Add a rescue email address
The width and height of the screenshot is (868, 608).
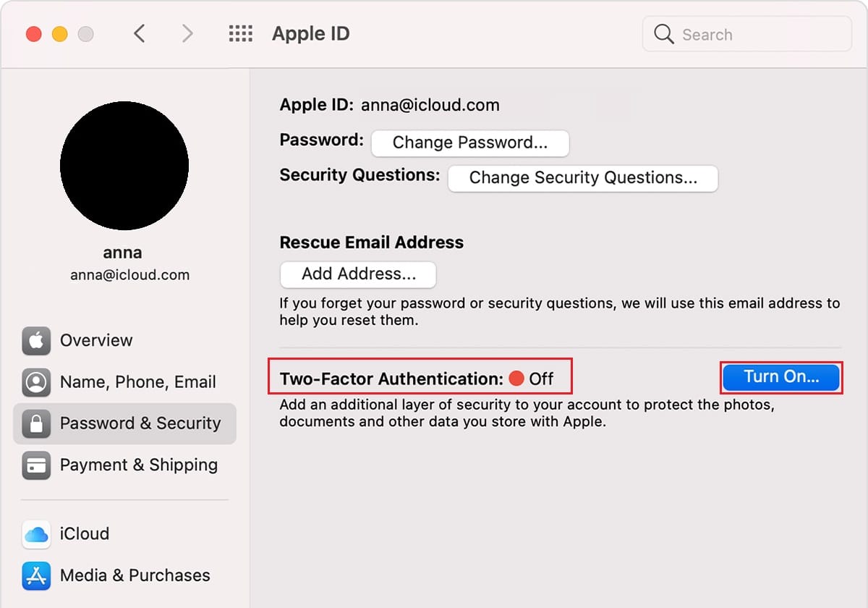click(x=358, y=274)
